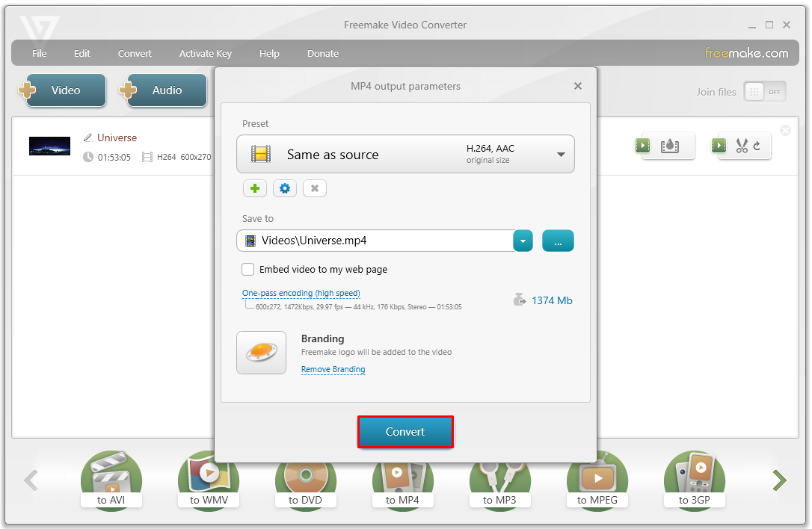
Task: Add a file with the Video button
Action: pyautogui.click(x=63, y=90)
